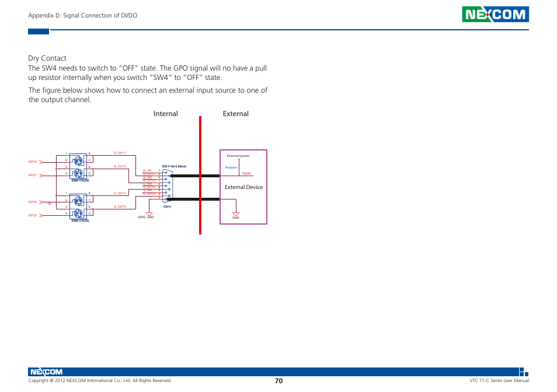Click the CN18 D-sub connector symbol

pos(168,186)
